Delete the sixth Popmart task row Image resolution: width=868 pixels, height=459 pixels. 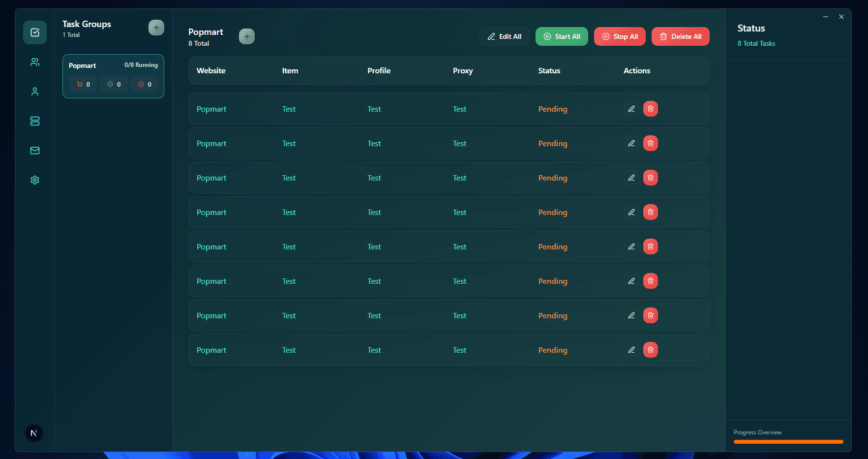651,281
